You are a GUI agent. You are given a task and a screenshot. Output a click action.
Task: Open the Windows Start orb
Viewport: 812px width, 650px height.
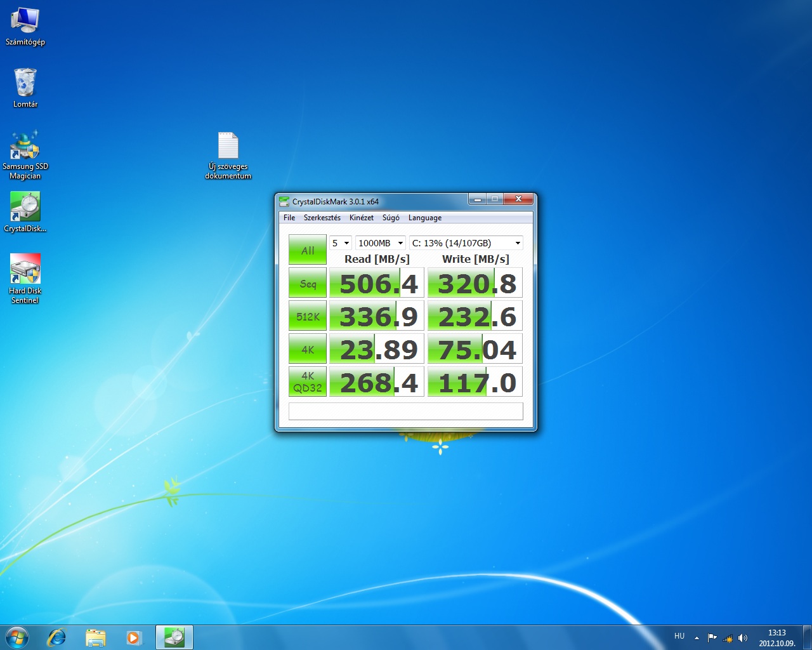point(17,637)
